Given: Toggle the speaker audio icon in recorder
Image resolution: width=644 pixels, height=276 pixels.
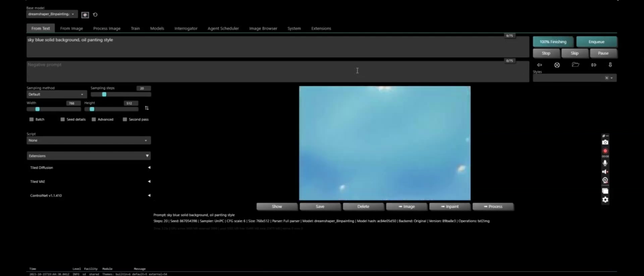Looking at the screenshot, I should (605, 172).
